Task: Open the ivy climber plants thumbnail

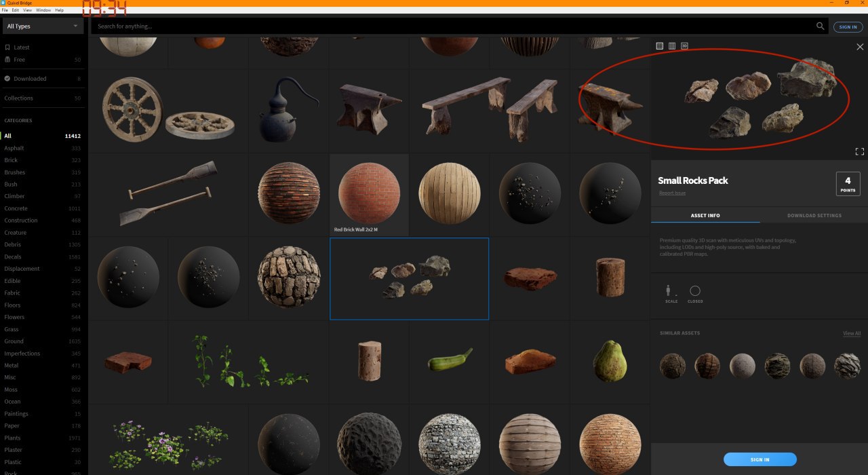Action: [x=248, y=361]
